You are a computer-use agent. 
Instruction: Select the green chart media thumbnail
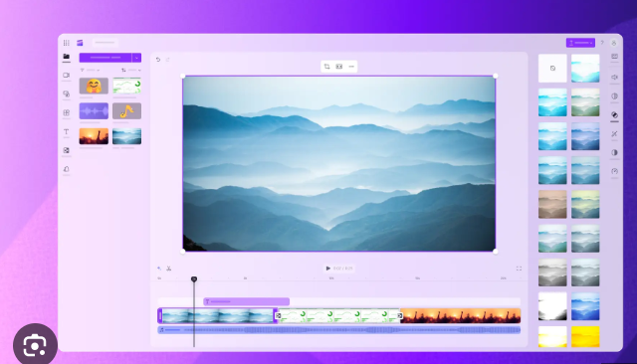click(126, 87)
